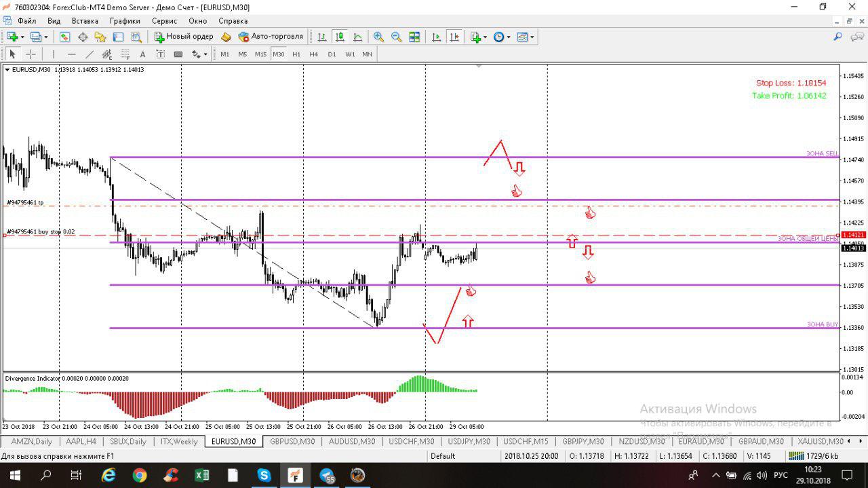Open Excel from the taskbar
This screenshot has width=868, height=488.
[x=202, y=475]
